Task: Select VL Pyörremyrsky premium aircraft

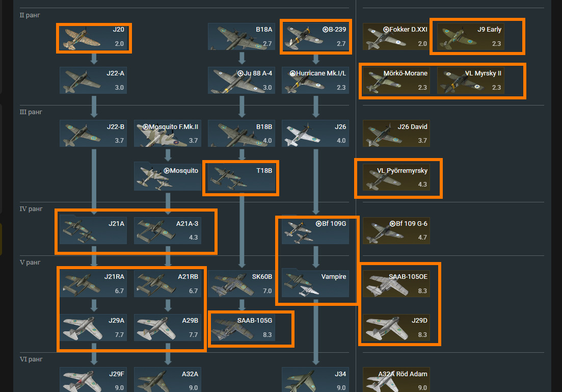Action: pyautogui.click(x=396, y=177)
